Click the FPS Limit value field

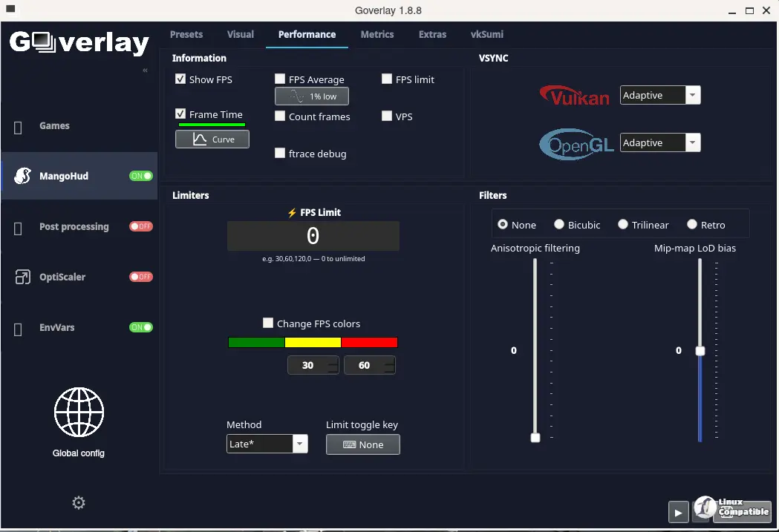click(313, 236)
